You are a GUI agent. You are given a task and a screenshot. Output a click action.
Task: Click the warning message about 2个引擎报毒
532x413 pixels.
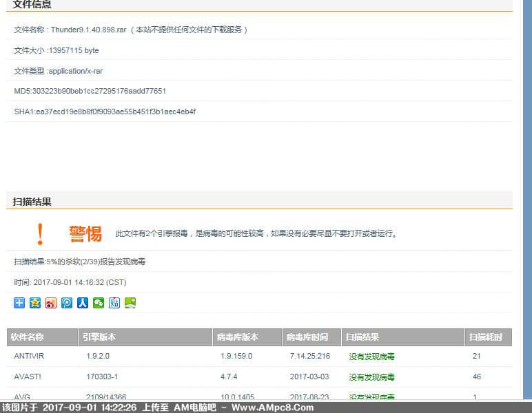pos(256,233)
